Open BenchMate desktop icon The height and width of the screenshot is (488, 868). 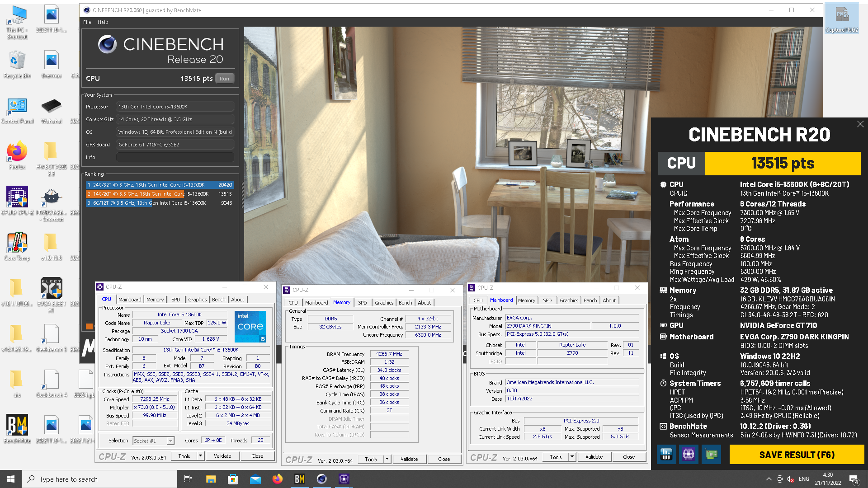coord(17,429)
